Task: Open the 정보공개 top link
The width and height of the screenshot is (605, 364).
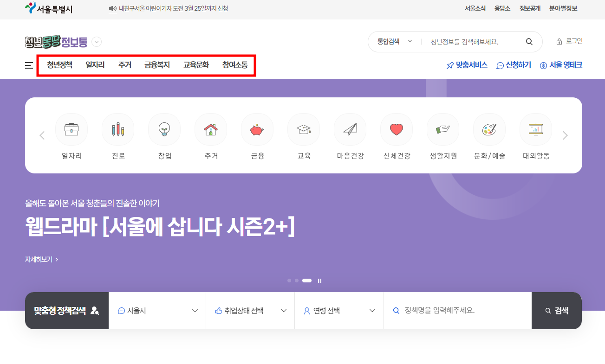Action: (530, 8)
